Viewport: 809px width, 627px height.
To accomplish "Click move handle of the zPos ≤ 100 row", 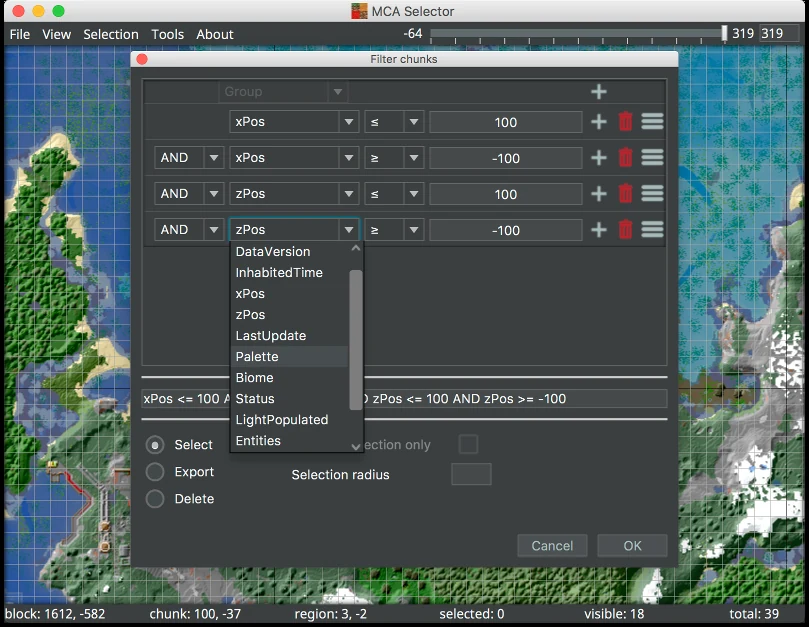I will pyautogui.click(x=652, y=194).
